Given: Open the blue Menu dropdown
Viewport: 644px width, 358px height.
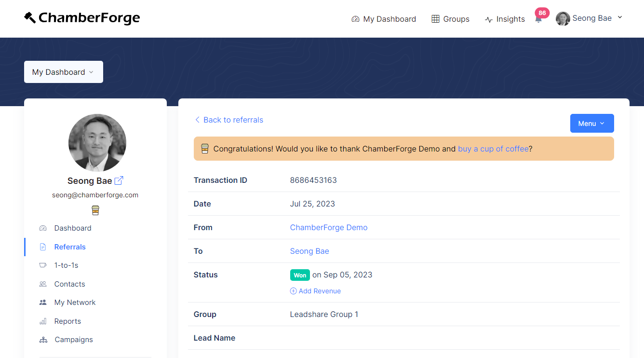Looking at the screenshot, I should 591,124.
